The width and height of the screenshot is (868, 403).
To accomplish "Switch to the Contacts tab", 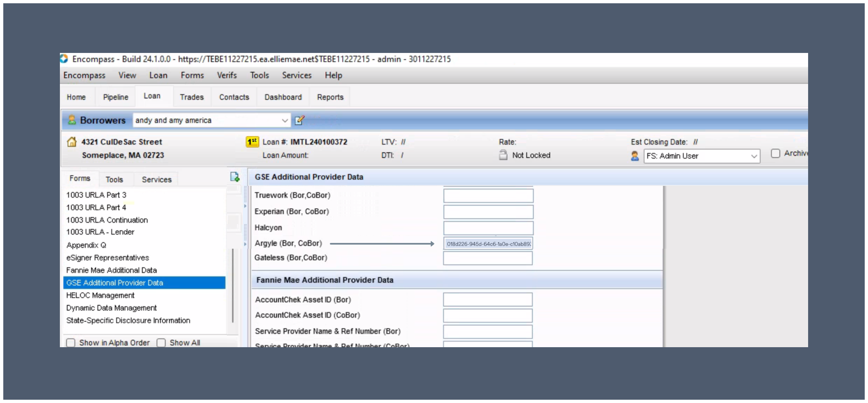I will click(233, 97).
